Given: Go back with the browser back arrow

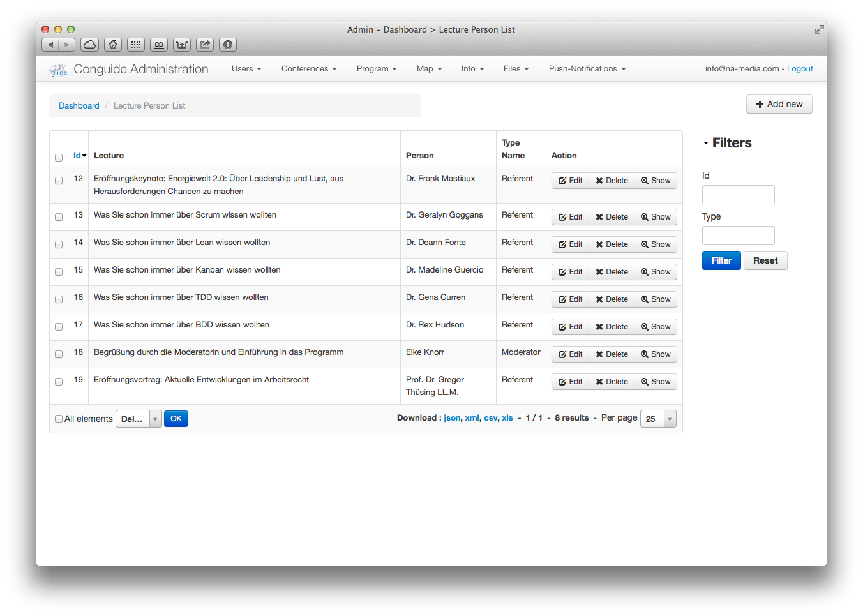Looking at the screenshot, I should 50,45.
